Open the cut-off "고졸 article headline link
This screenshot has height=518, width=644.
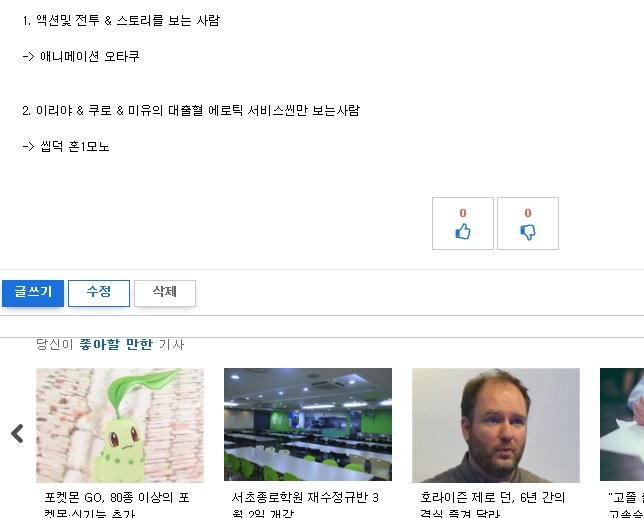[626, 505]
